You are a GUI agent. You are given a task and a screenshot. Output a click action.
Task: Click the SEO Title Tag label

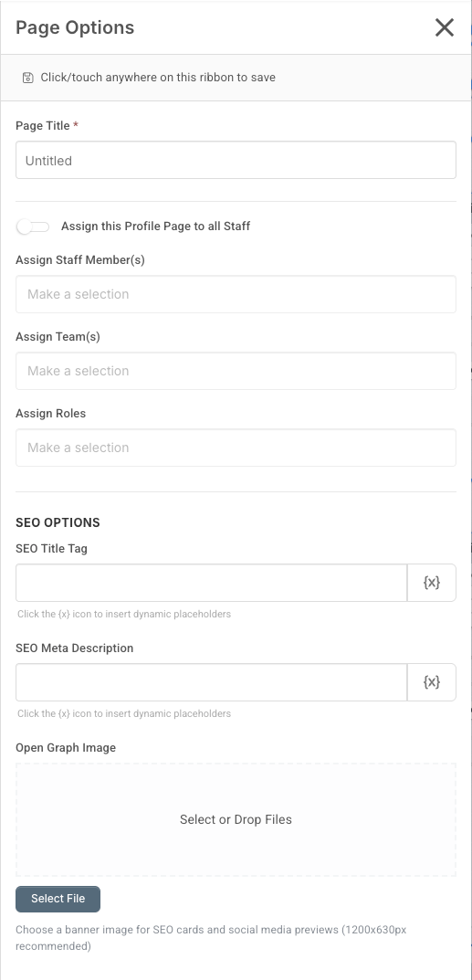pos(51,549)
